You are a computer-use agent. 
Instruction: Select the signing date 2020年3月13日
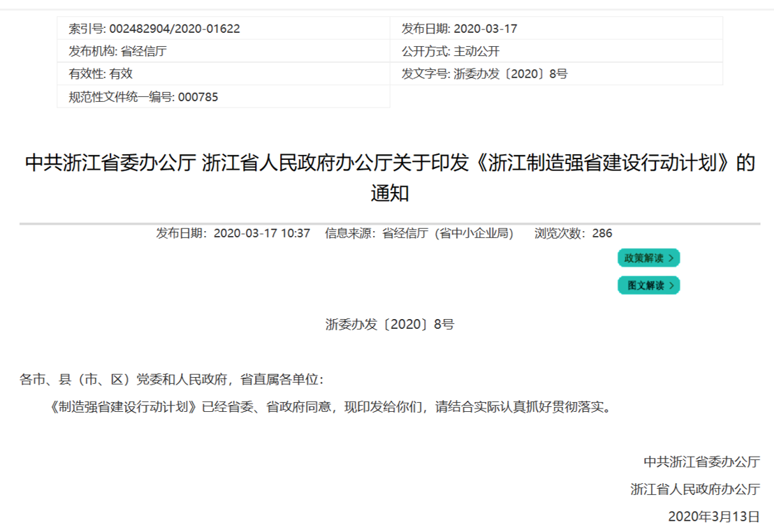[714, 516]
